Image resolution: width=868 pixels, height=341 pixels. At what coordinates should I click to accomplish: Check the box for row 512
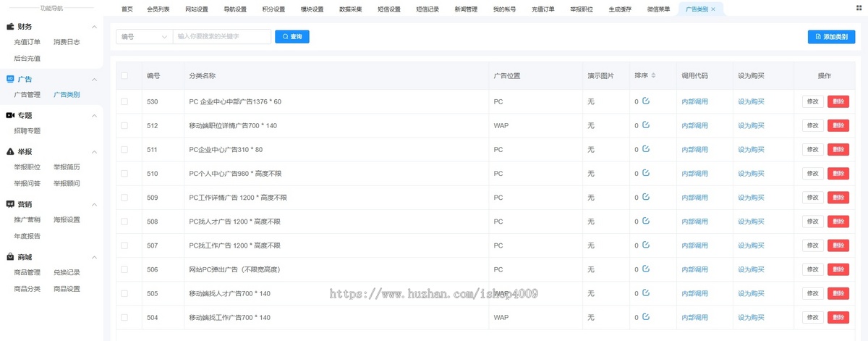click(x=124, y=125)
